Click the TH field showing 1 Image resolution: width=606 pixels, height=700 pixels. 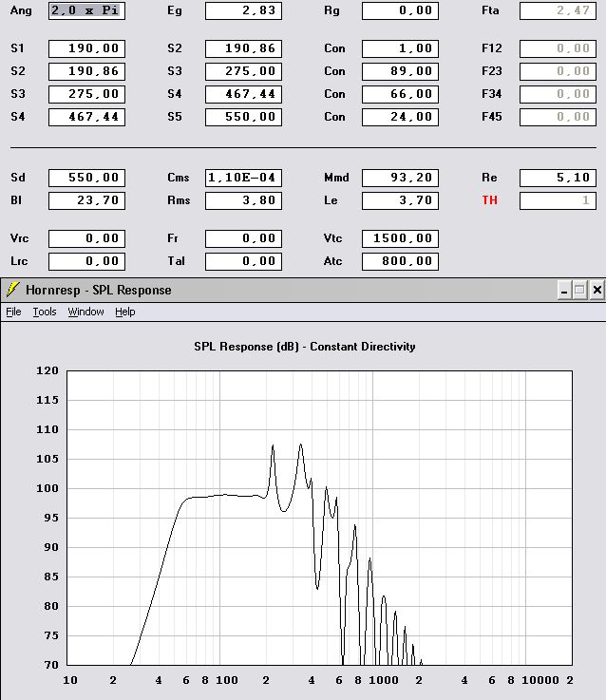click(558, 200)
